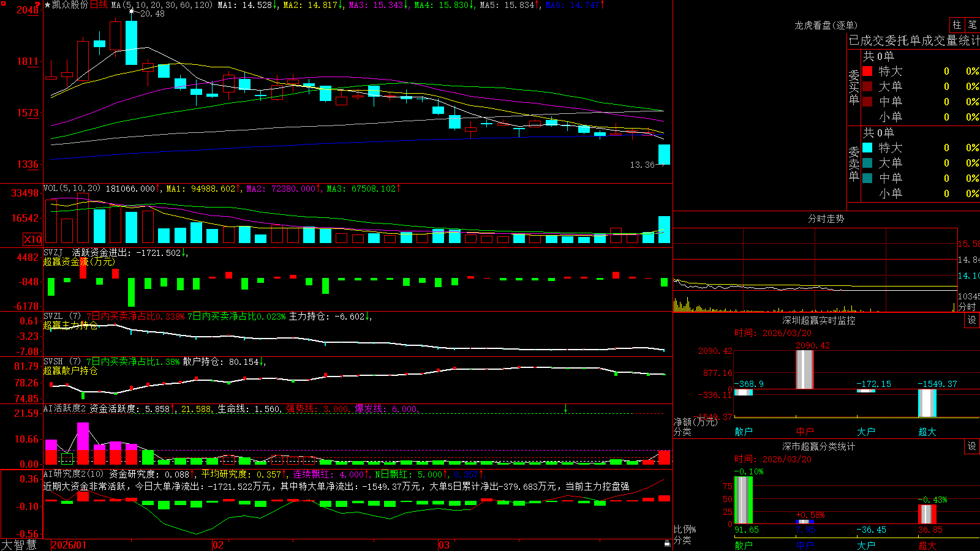
Task: Click the 03 month marker on the date axis
Action: (444, 545)
